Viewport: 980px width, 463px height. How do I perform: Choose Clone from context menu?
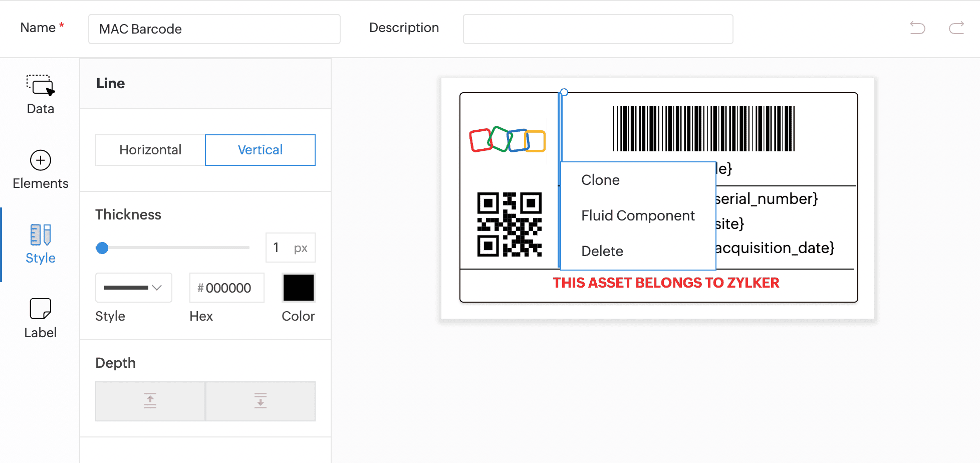[x=600, y=180]
